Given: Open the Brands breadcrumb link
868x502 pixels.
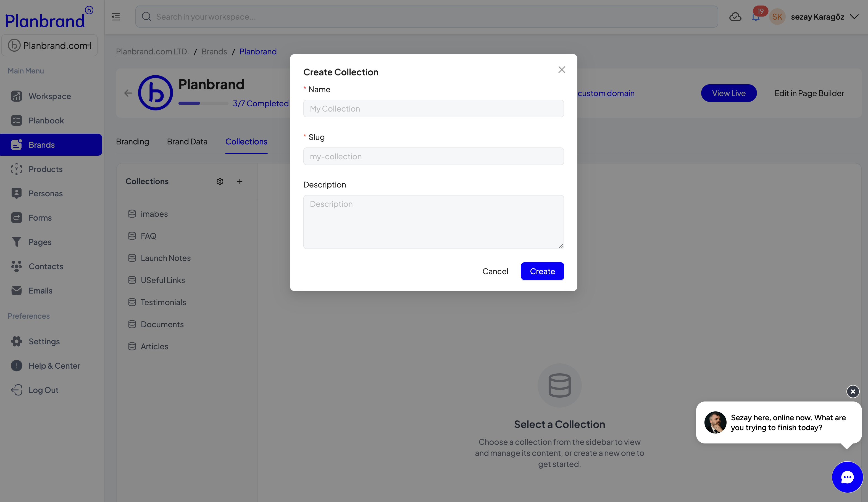Looking at the screenshot, I should (x=214, y=51).
